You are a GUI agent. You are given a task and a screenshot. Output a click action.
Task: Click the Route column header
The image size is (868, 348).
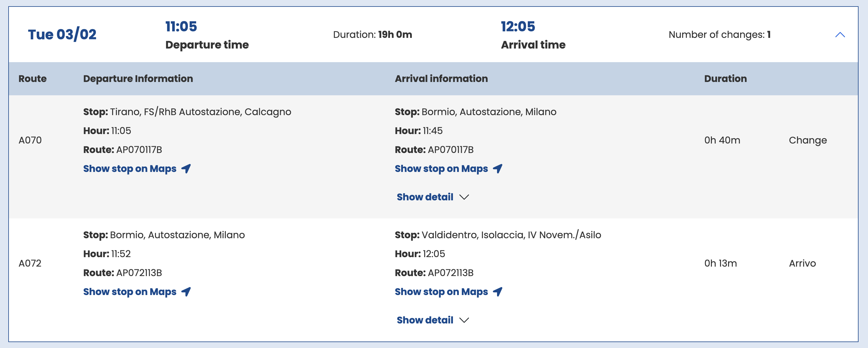click(x=32, y=78)
